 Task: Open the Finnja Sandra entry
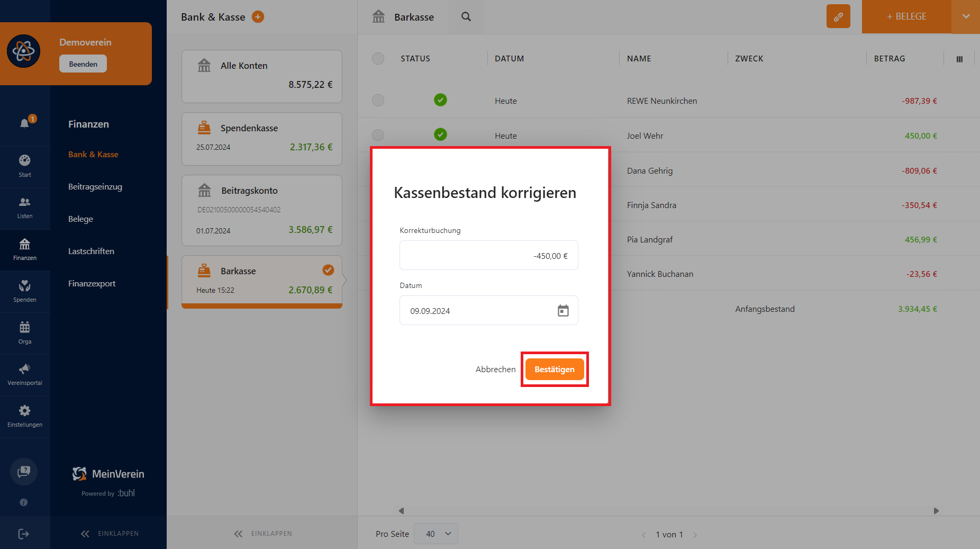651,205
